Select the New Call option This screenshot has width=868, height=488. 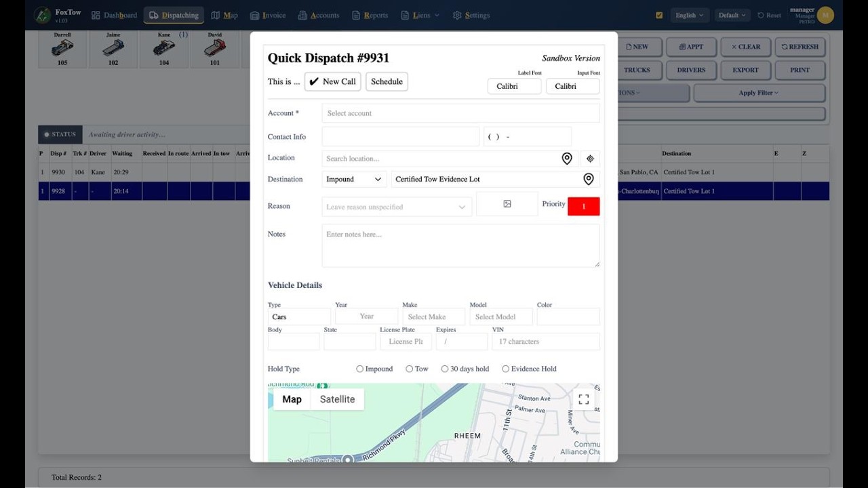[332, 81]
